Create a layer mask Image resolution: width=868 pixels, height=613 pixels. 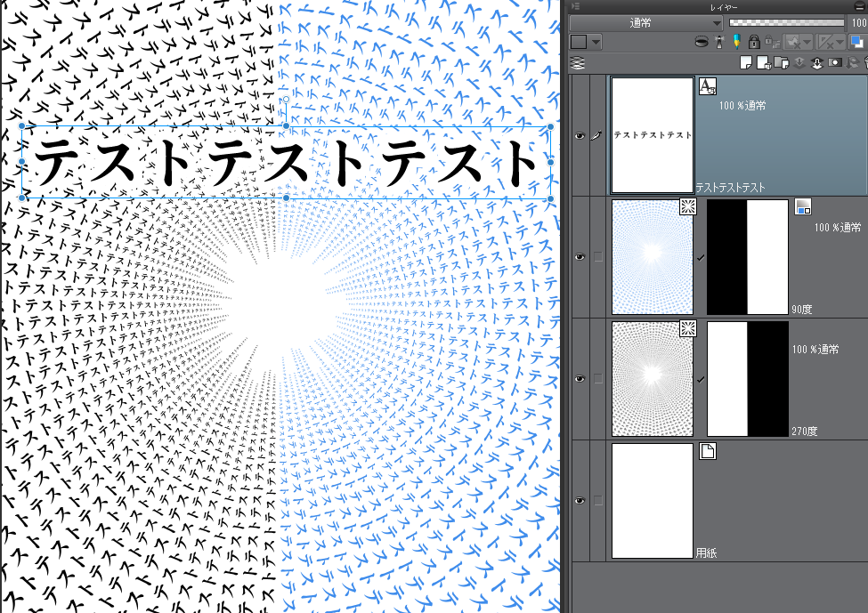834,64
